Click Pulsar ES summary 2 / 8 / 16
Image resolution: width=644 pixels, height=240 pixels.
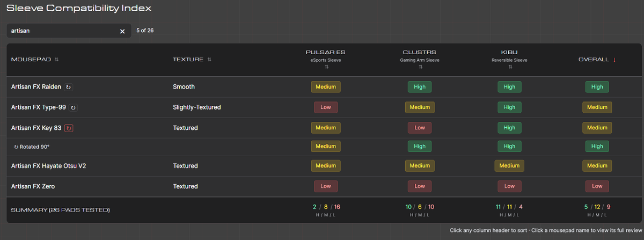326,207
